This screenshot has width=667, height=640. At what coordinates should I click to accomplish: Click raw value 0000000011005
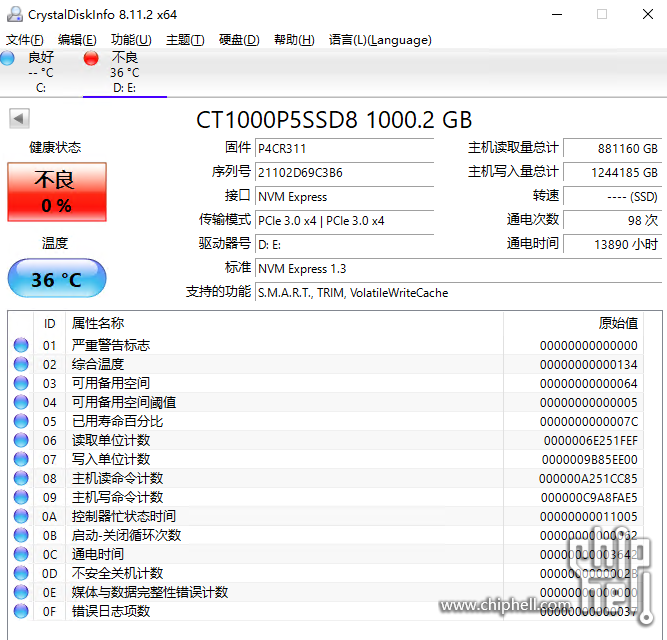(589, 516)
